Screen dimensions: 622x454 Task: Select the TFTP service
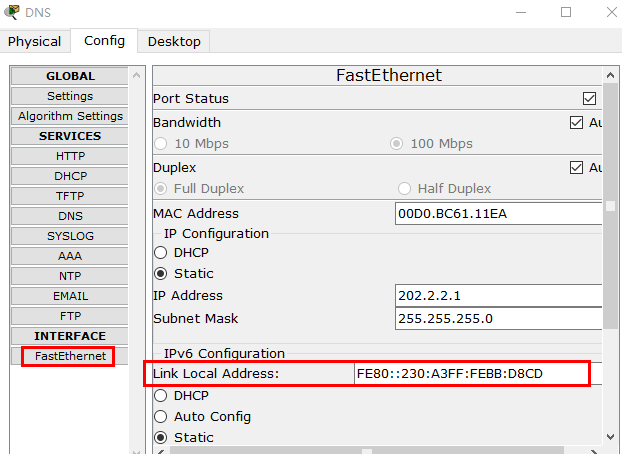pos(70,196)
